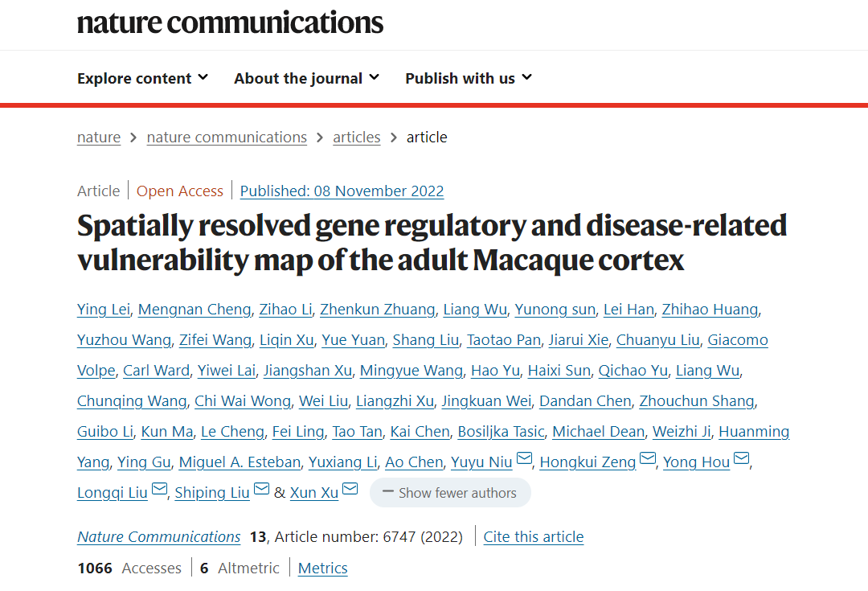Image resolution: width=868 pixels, height=591 pixels.
Task: Click the mail icon after Yong Hou
Action: [x=742, y=460]
